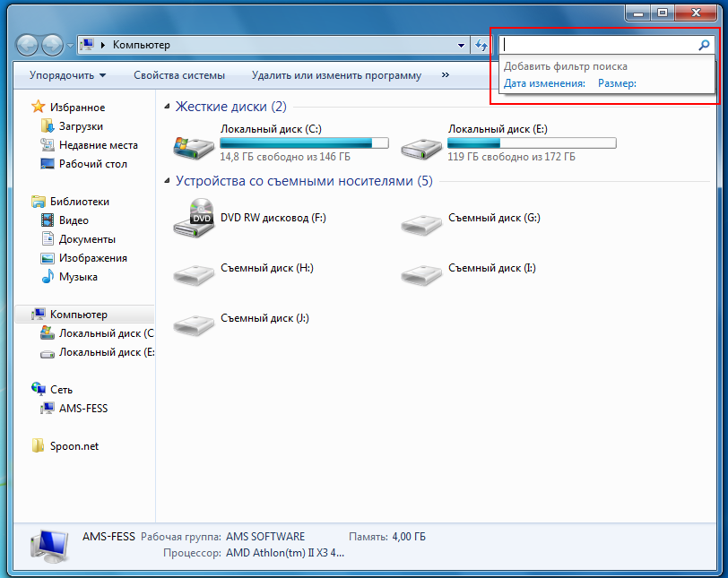Select Сеть network icon in sidebar

click(38, 388)
